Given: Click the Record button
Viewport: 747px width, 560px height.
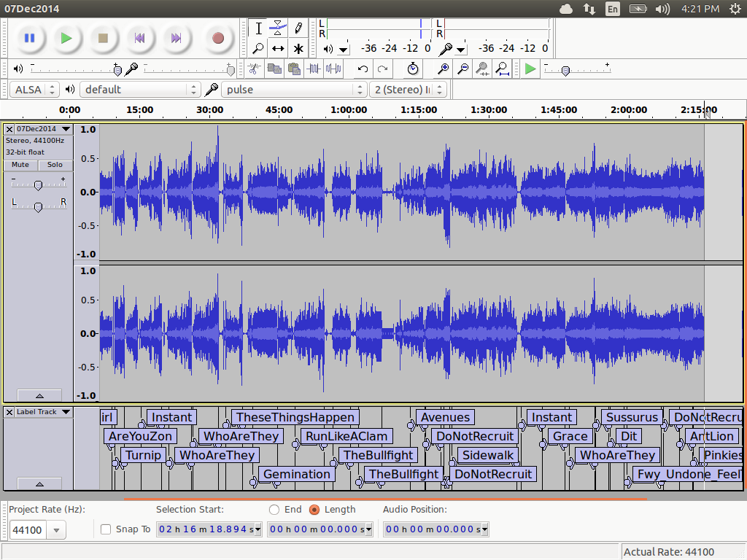Looking at the screenshot, I should pyautogui.click(x=217, y=38).
